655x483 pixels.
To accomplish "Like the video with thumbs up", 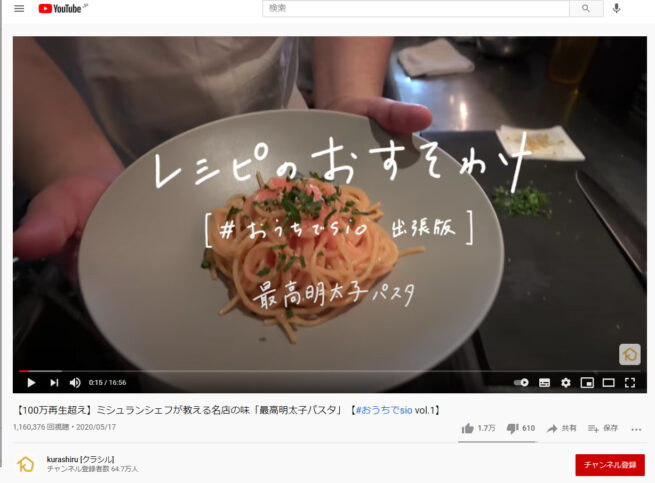I will tap(478, 428).
